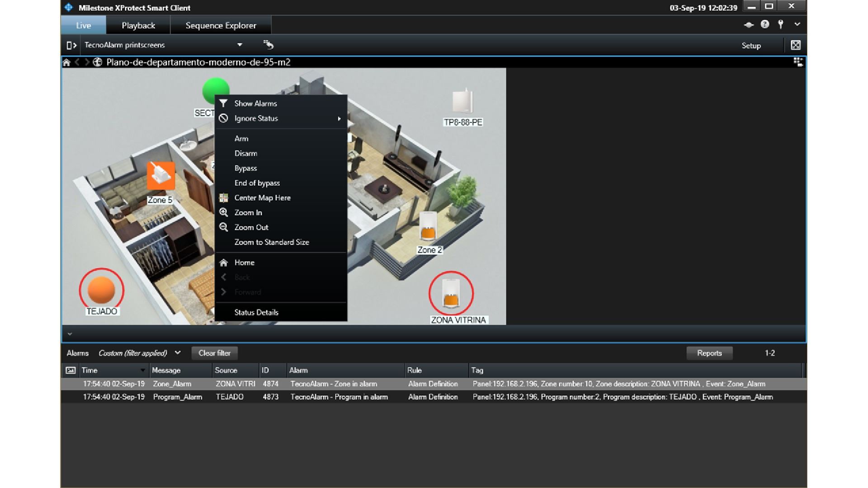This screenshot has height=488, width=868.
Task: Open the map view options icon
Action: (798, 62)
